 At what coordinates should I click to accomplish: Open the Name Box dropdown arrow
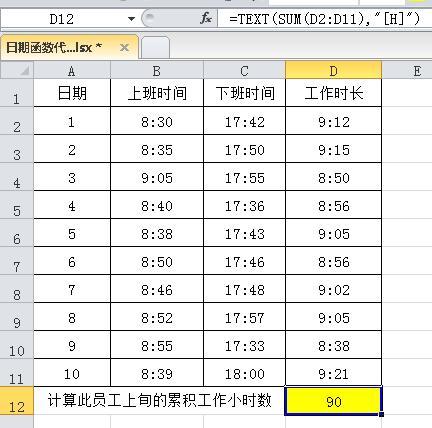(131, 19)
